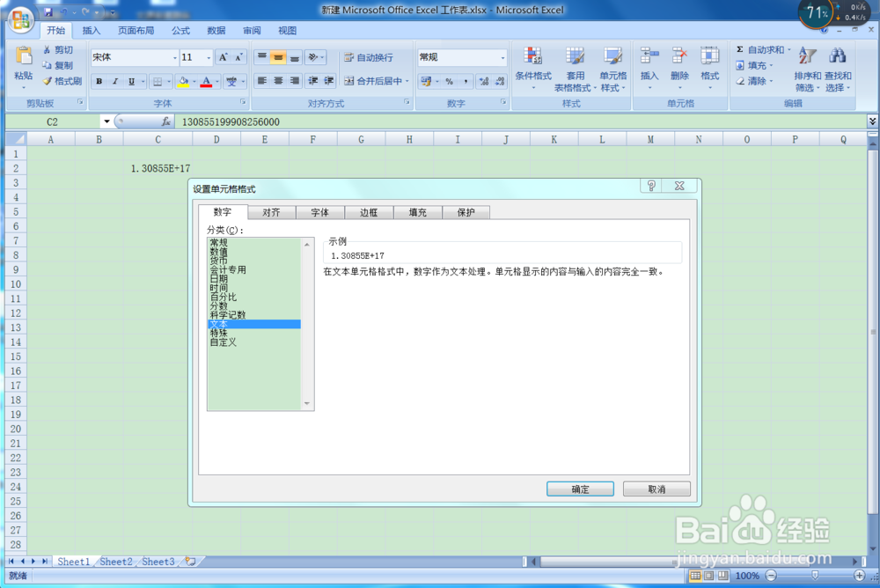
Task: Align text to top of cell
Action: tap(261, 57)
